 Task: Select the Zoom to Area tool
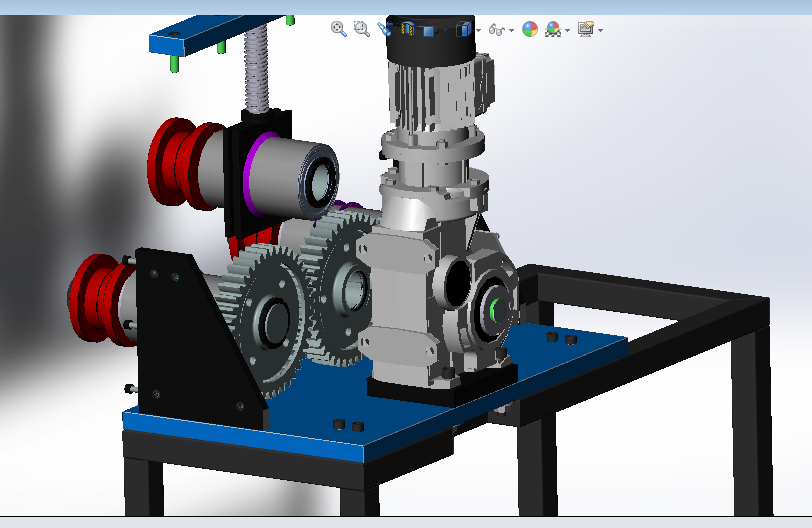361,29
